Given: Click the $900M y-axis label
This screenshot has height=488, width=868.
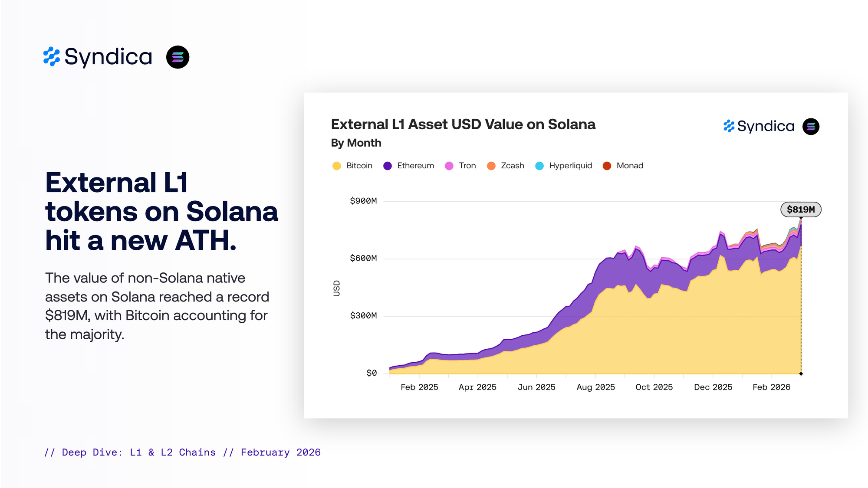Looking at the screenshot, I should [x=363, y=201].
